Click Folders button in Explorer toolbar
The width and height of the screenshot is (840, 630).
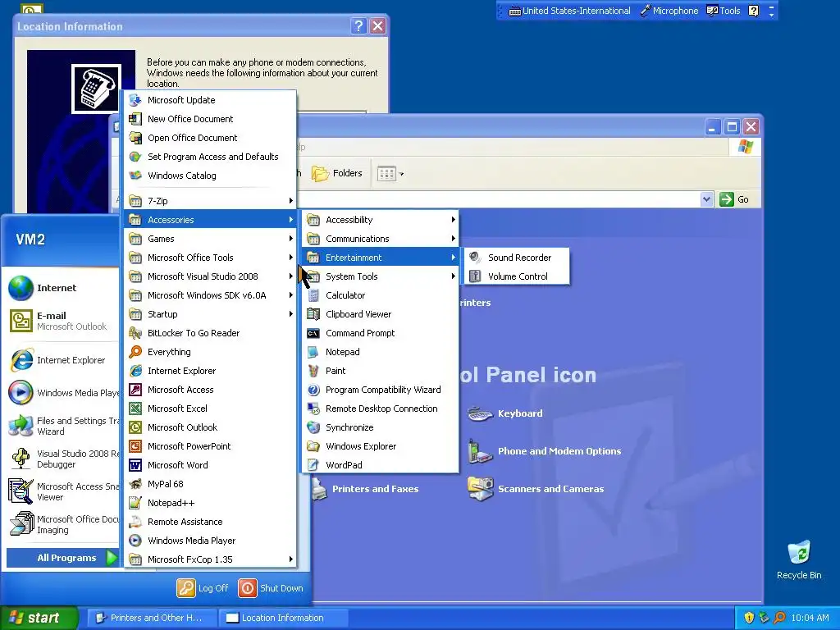coord(337,174)
